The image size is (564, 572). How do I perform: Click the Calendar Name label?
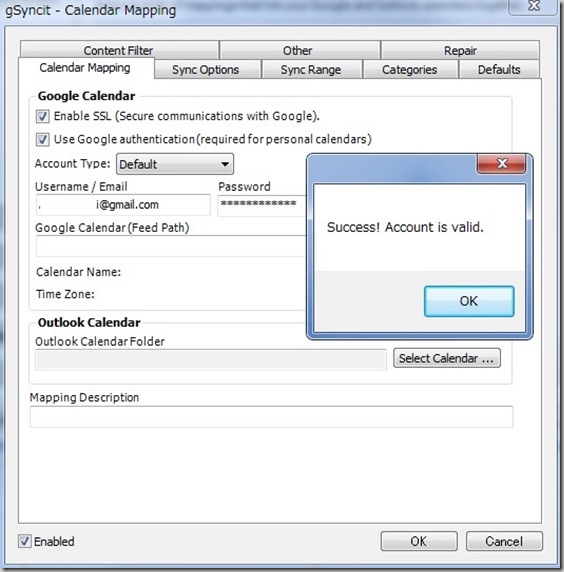pos(78,272)
